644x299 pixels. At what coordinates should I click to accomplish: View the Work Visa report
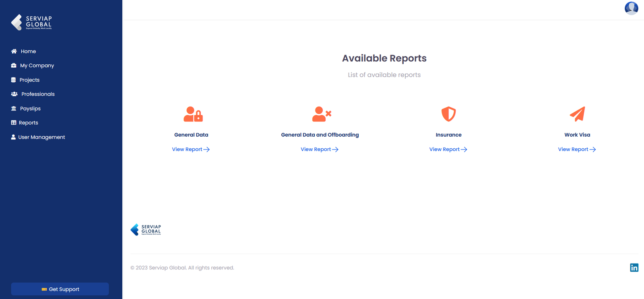(577, 149)
